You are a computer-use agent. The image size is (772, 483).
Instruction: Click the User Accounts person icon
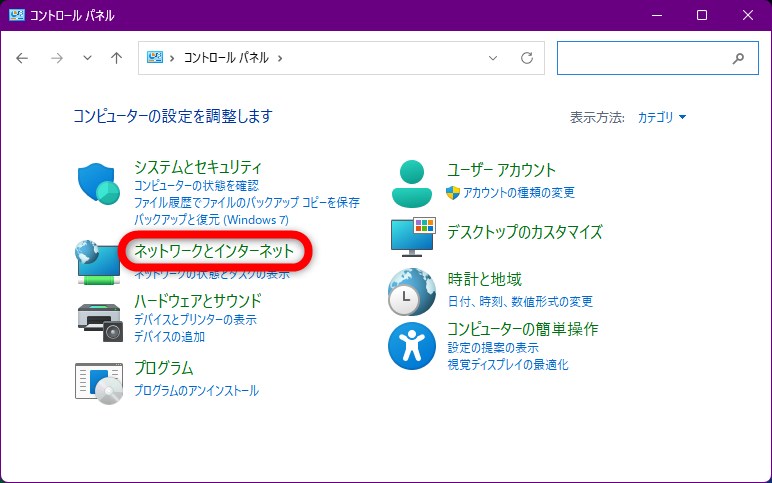click(x=412, y=182)
